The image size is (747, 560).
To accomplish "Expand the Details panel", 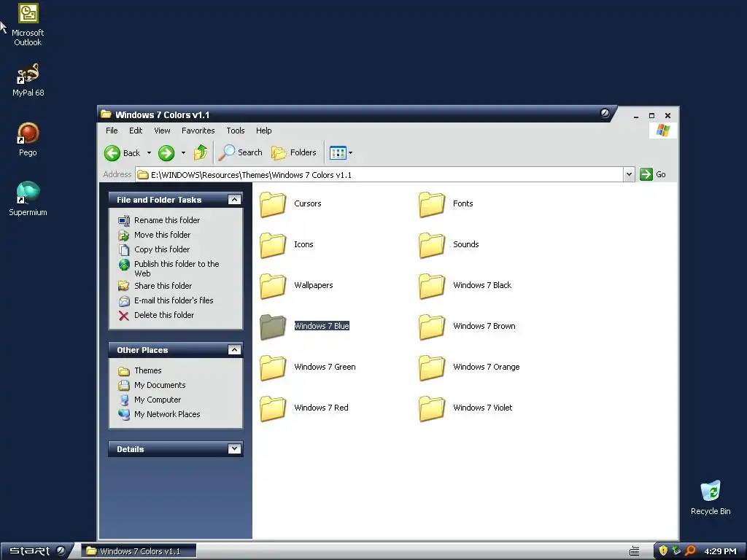I will pyautogui.click(x=234, y=448).
